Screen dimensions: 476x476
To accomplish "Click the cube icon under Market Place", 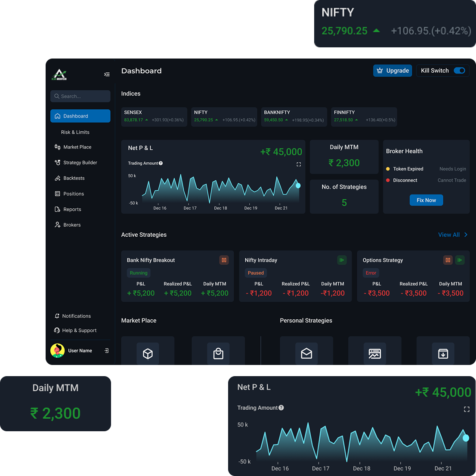I will coord(148,353).
